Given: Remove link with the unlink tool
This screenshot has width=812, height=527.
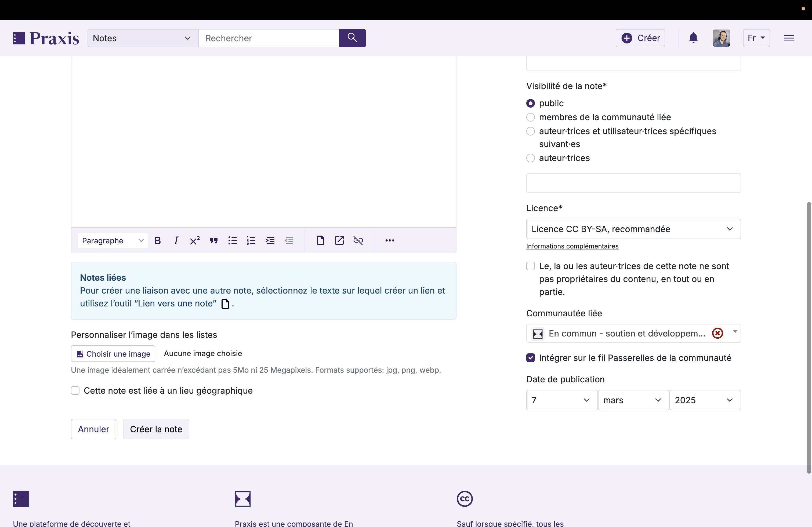Looking at the screenshot, I should [358, 240].
